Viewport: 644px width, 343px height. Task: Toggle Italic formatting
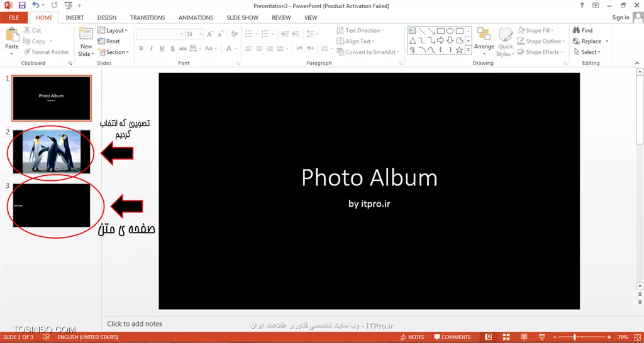point(152,48)
